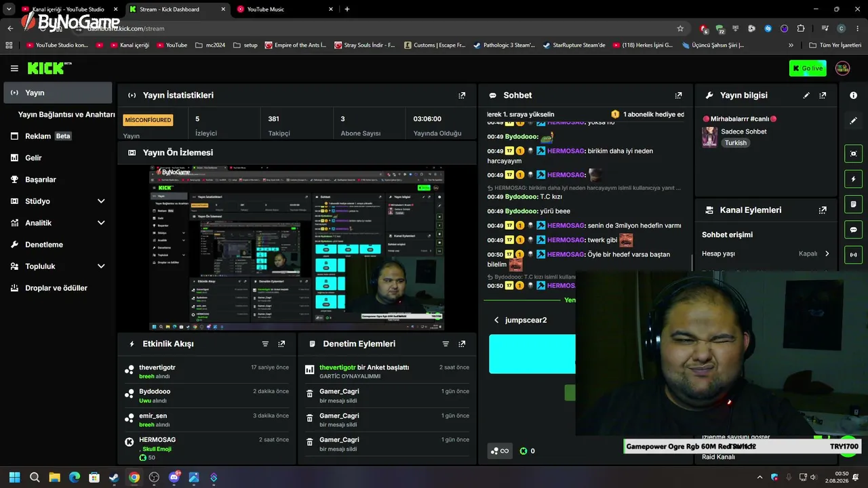Pop out the Sohbet chat panel

click(x=678, y=96)
